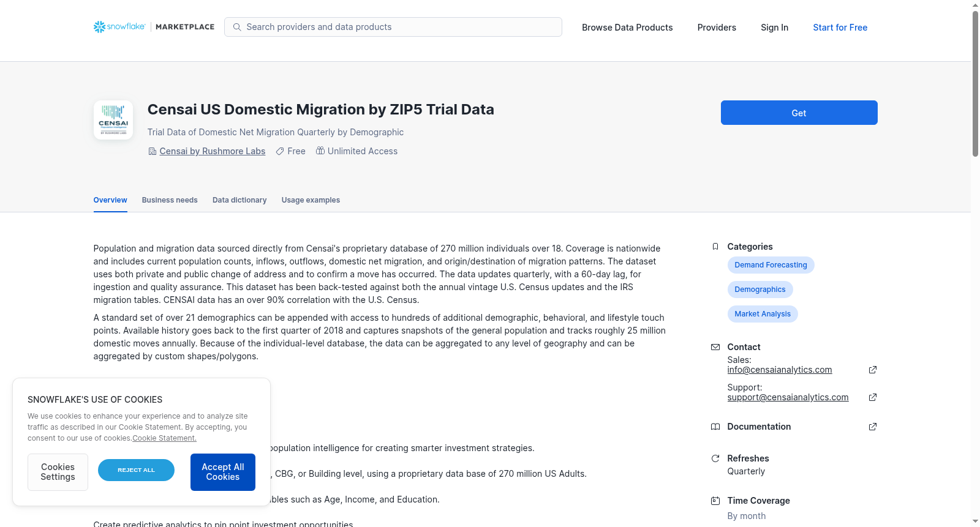
Task: Click the Refreshes circular arrow icon
Action: (x=715, y=458)
